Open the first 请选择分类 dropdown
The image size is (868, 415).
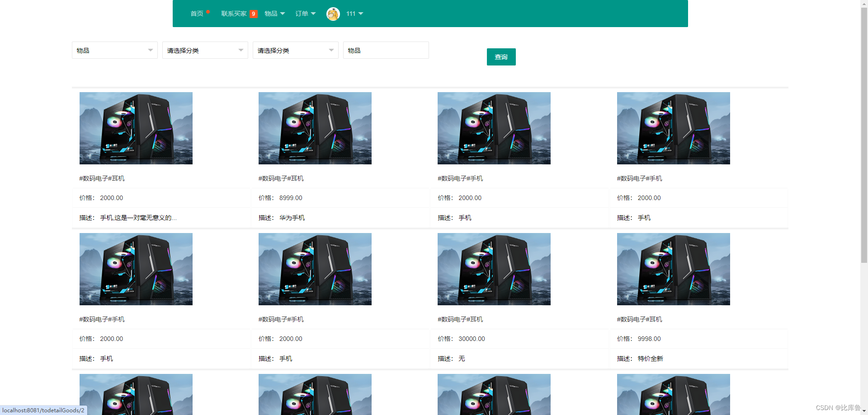205,50
